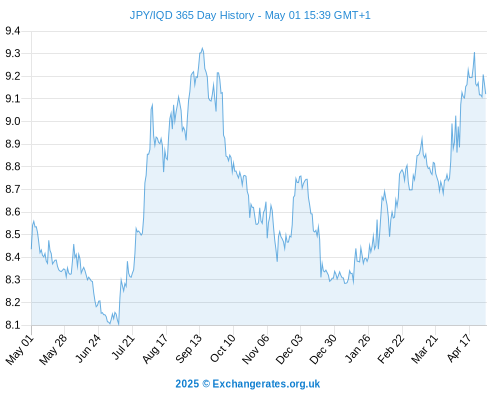Click the 9.4 value on y-axis
This screenshot has width=495, height=400.
click(13, 31)
